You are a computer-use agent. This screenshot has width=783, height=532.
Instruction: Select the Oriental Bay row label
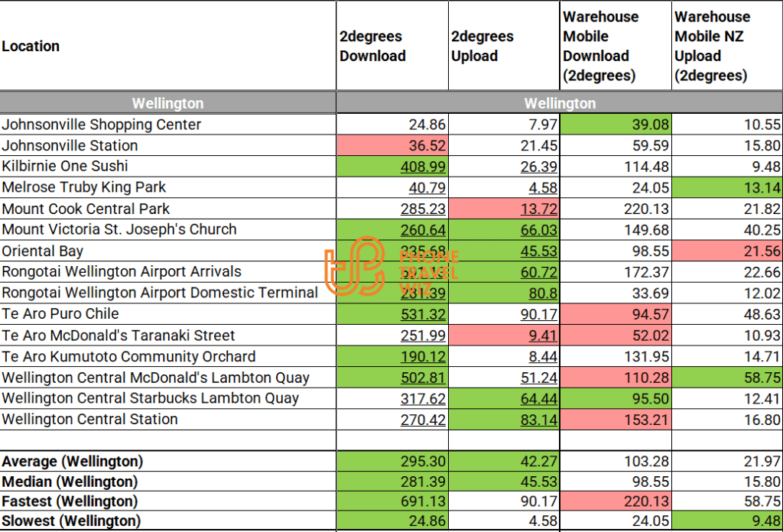(43, 251)
